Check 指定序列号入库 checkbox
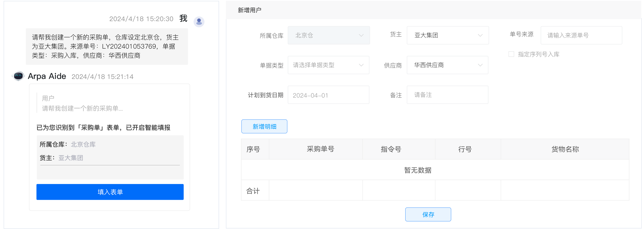Screen dimensions: 644x229 511,54
